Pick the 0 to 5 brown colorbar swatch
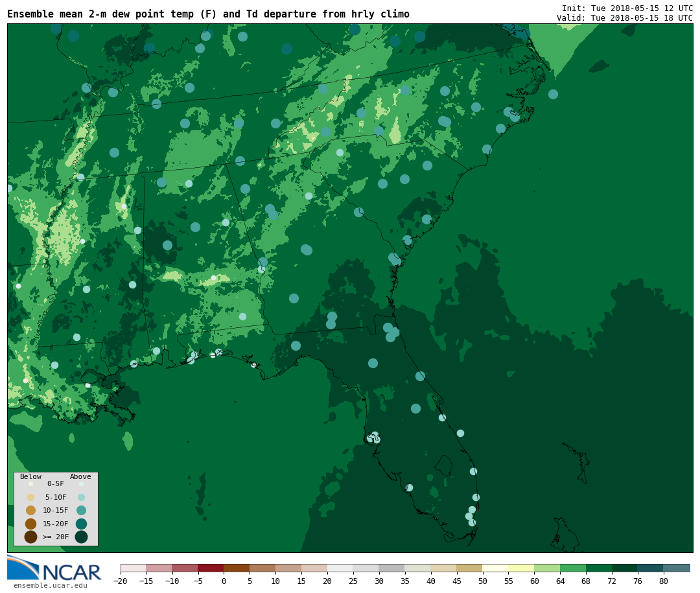The width and height of the screenshot is (700, 593). click(237, 568)
